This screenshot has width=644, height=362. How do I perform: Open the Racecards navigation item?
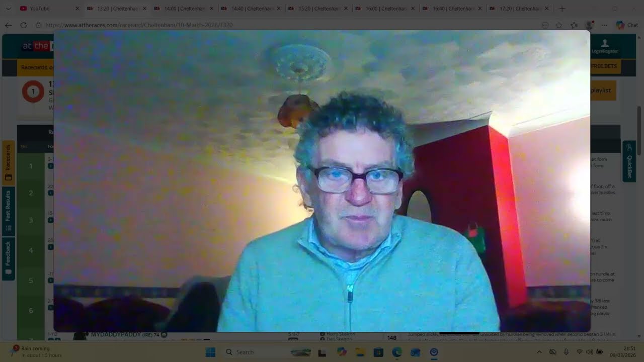[x=37, y=67]
